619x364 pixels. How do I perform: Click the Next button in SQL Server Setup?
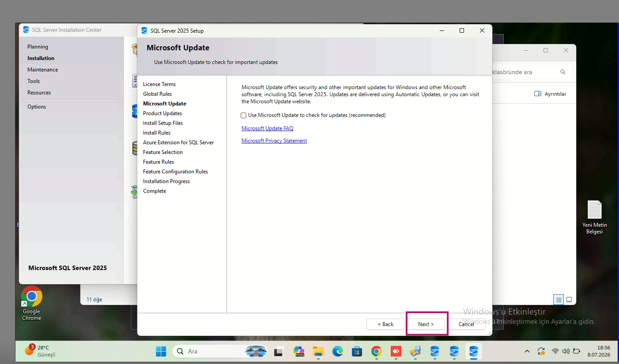tap(426, 324)
